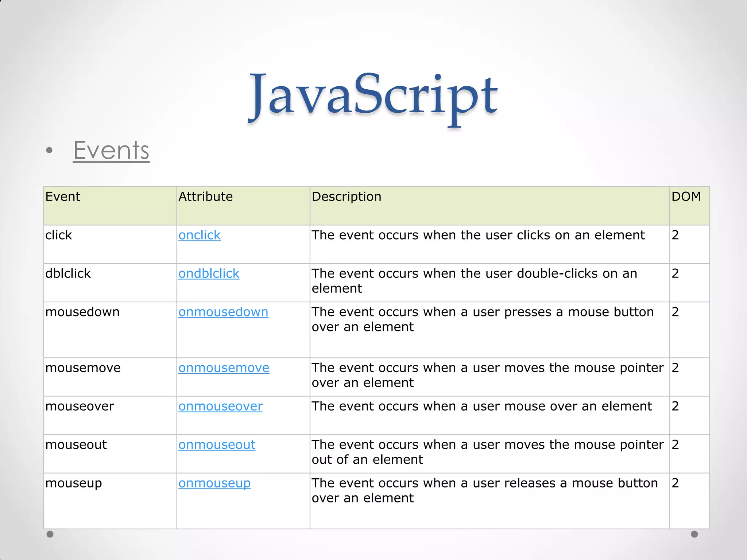Click the DOM column header

(690, 206)
